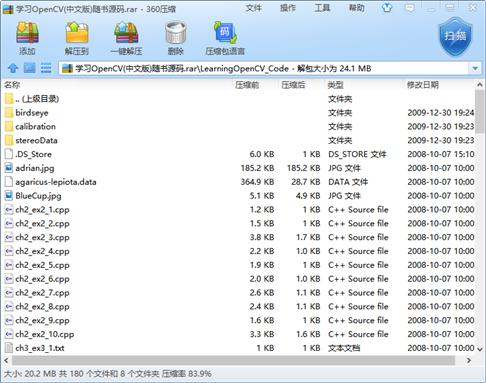Click the 扫描 (Scan) shield button

tap(455, 37)
